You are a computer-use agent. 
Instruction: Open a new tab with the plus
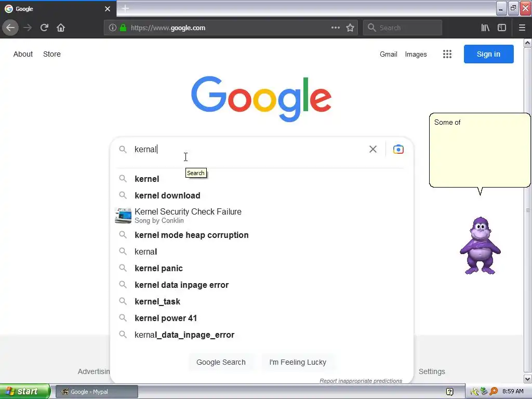[125, 8]
